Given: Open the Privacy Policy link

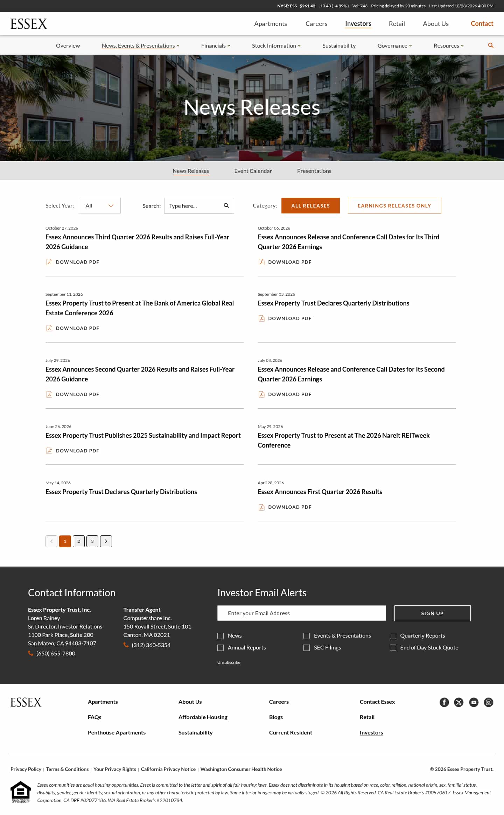Looking at the screenshot, I should pyautogui.click(x=26, y=769).
